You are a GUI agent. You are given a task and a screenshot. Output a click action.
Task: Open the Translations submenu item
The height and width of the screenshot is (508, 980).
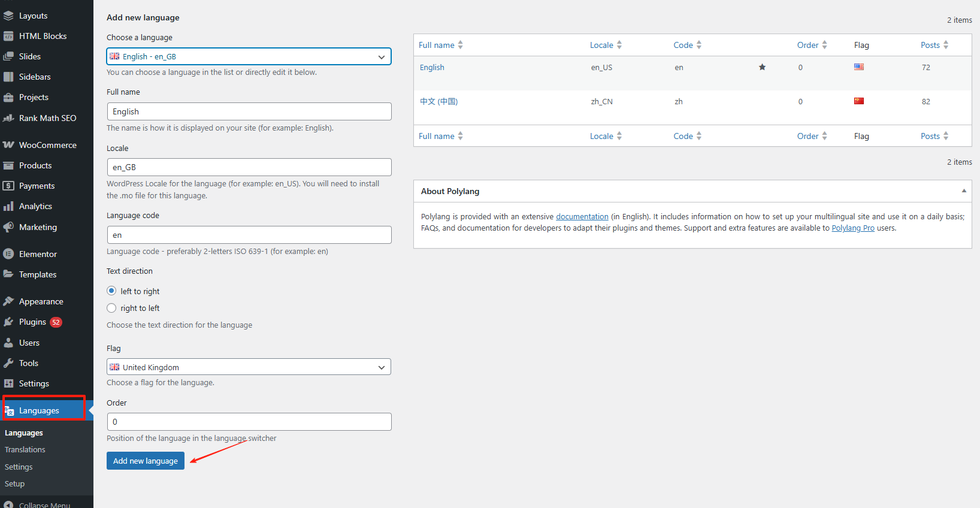25,450
